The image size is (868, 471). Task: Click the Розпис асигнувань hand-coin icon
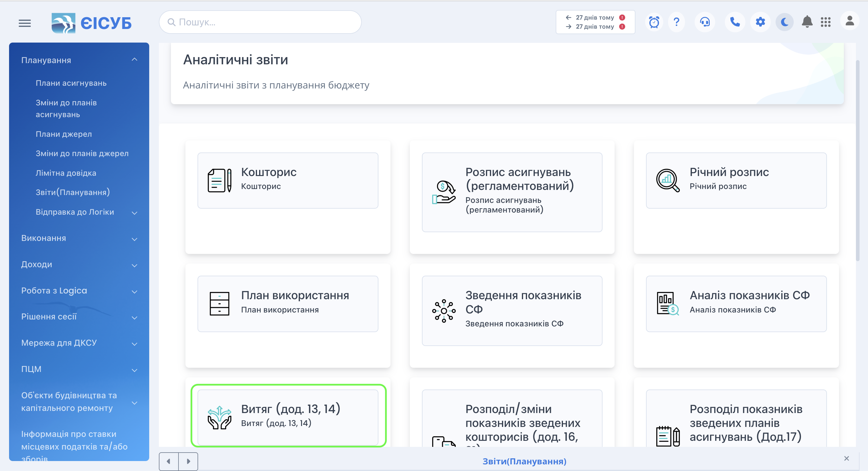pyautogui.click(x=444, y=192)
